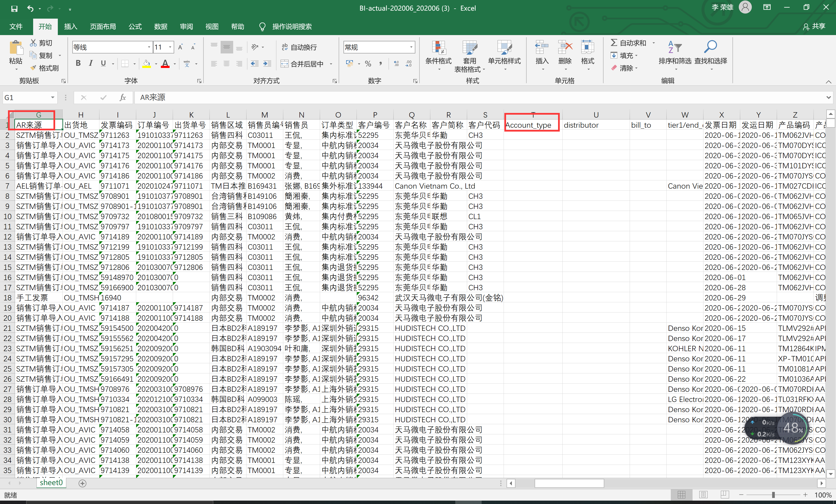Click the Save icon in title bar
Viewport: 836px width, 504px height.
(x=14, y=8)
